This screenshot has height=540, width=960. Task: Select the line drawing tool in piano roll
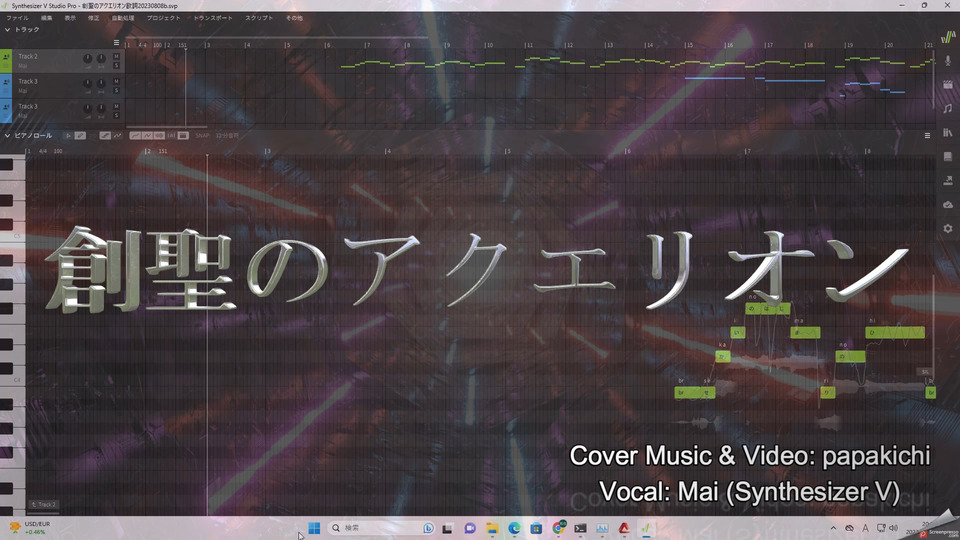[x=105, y=135]
